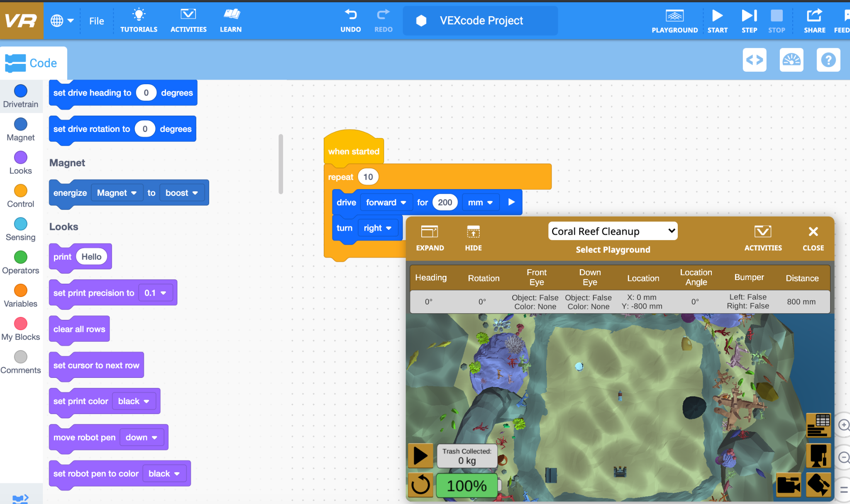Expand the playground window
The image size is (850, 504).
pyautogui.click(x=430, y=237)
